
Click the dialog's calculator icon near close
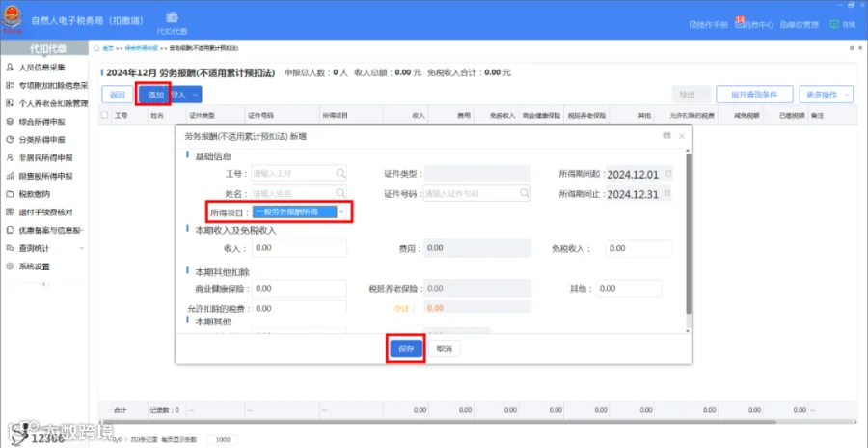(x=667, y=136)
